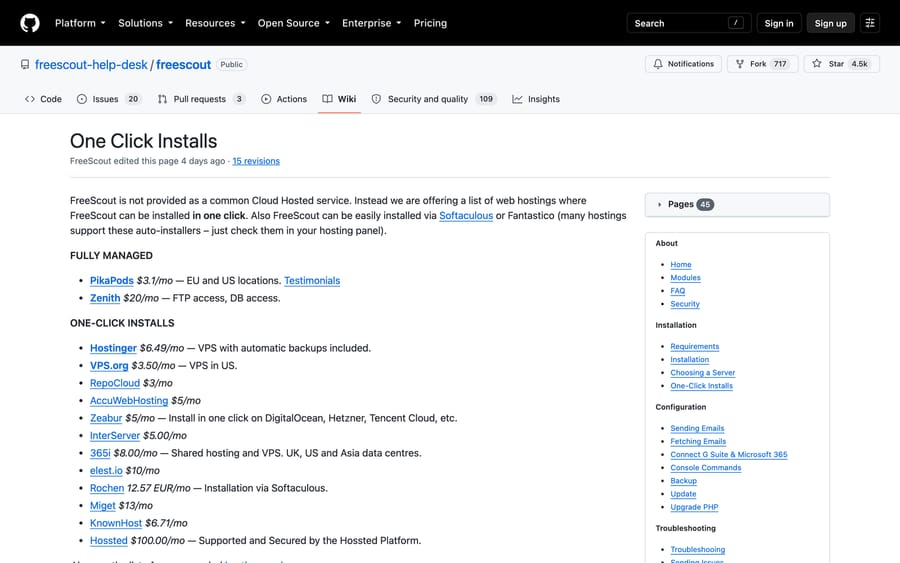The width and height of the screenshot is (900, 563).
Task: Open the Hostinger link
Action: click(113, 348)
